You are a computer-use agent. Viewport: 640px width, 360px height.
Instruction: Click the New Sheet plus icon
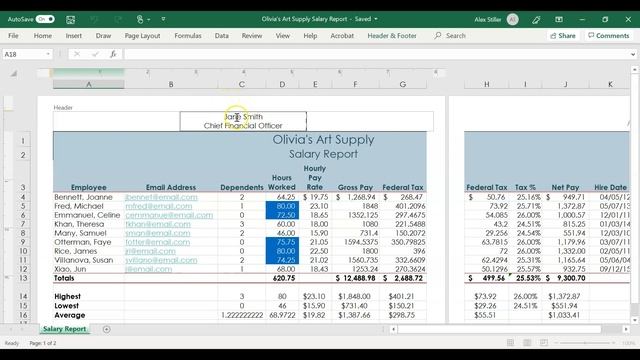pos(107,329)
